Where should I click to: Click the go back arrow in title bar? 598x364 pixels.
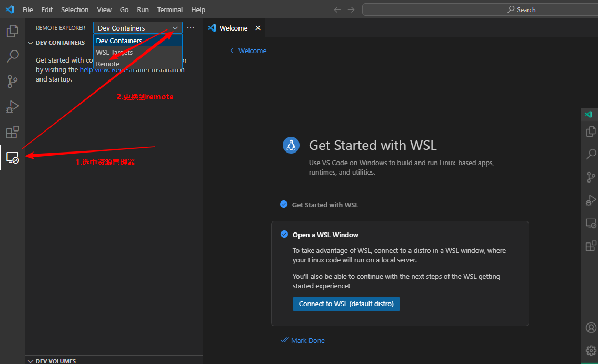click(x=337, y=9)
